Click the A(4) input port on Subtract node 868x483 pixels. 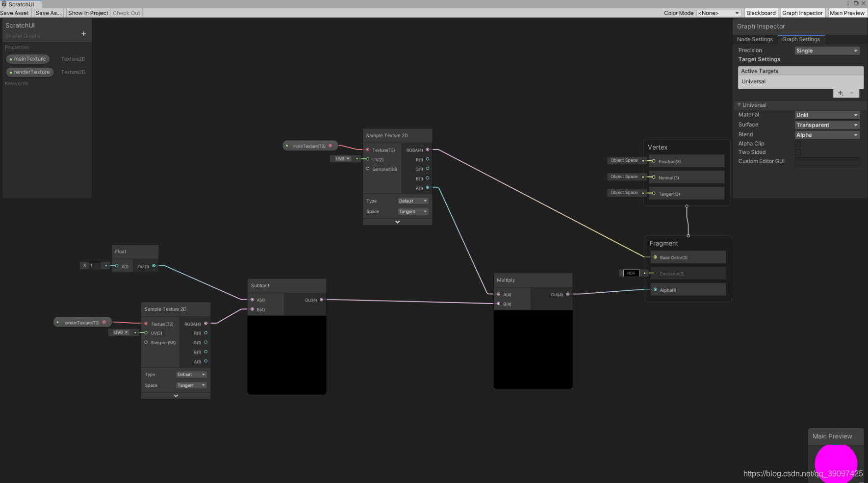(254, 300)
